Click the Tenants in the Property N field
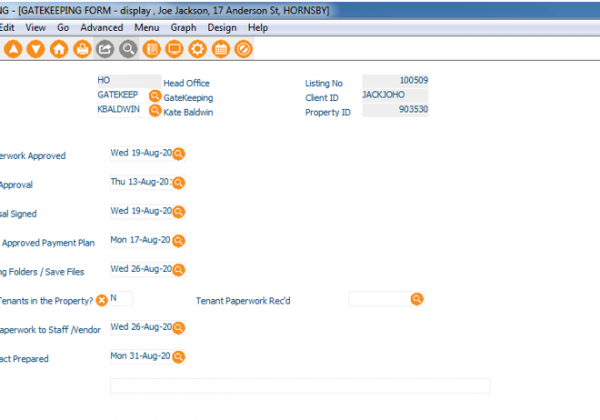Screen dimensions: 600x420 (121, 299)
